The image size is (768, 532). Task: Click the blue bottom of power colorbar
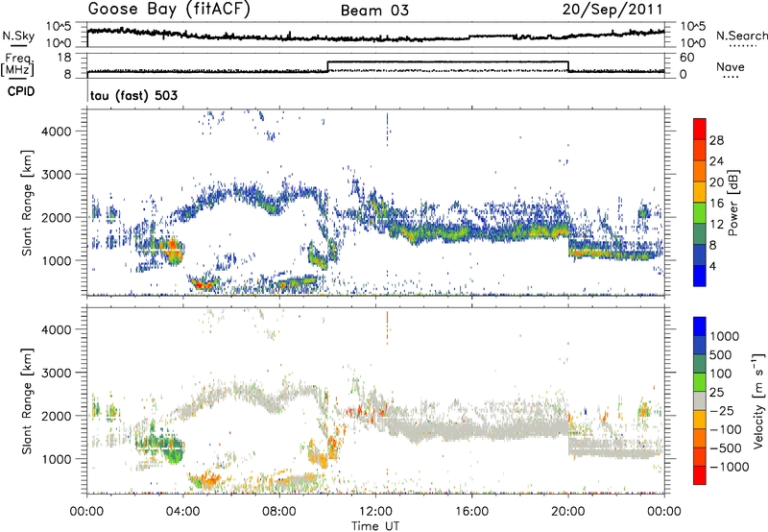point(700,276)
